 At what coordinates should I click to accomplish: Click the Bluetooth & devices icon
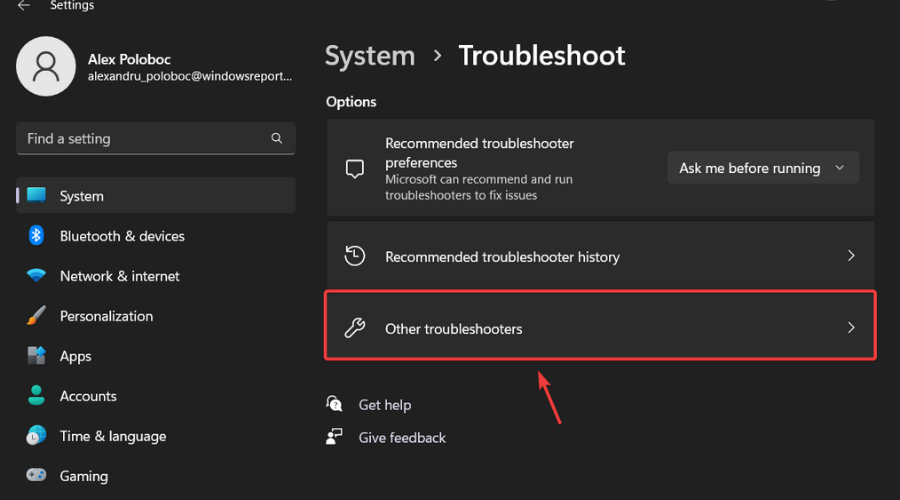pyautogui.click(x=37, y=236)
